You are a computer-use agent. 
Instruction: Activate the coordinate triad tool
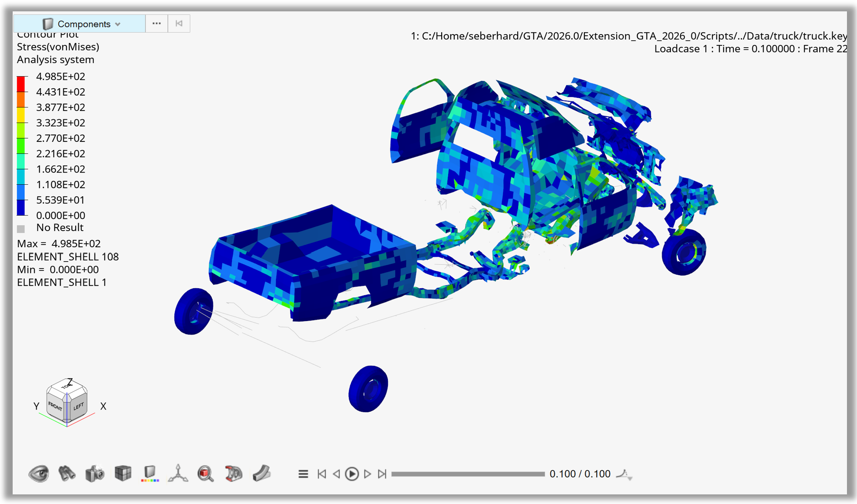pyautogui.click(x=177, y=473)
